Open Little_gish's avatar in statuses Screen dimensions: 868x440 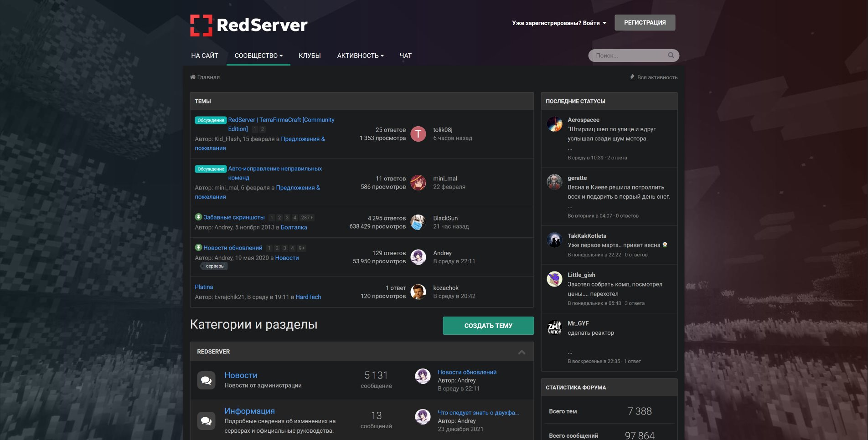pyautogui.click(x=554, y=279)
